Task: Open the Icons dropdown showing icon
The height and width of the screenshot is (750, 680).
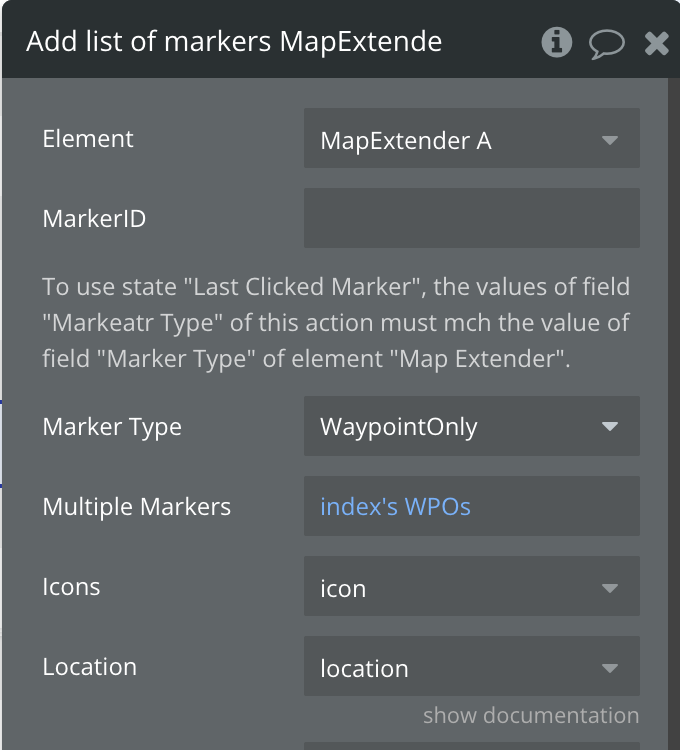Action: pyautogui.click(x=471, y=588)
